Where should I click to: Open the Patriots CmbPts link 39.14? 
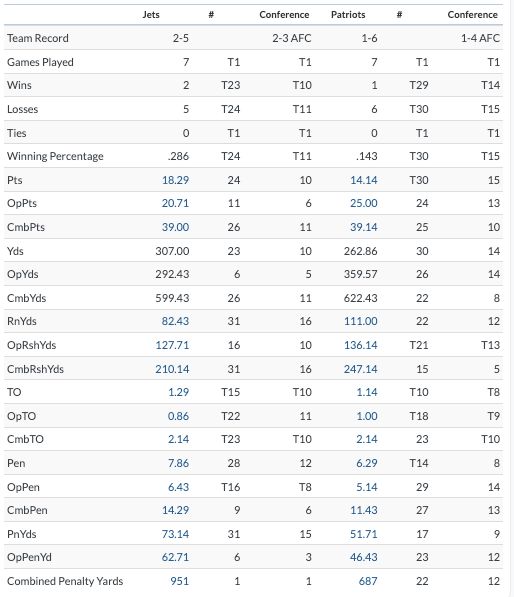(x=364, y=227)
